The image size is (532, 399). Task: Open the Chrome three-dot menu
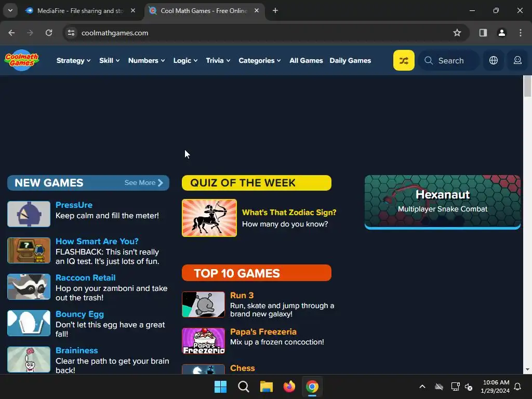[x=521, y=33]
